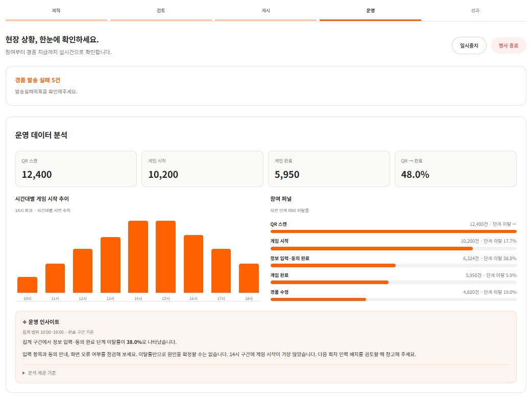The image size is (532, 396).
Task: Click the 행사 종료 button
Action: click(508, 45)
